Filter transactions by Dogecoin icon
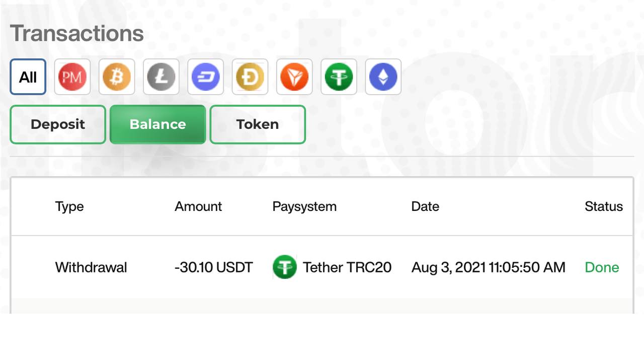This screenshot has height=362, width=644. 250,77
